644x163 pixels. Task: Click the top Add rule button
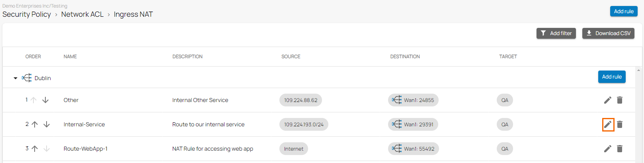[623, 11]
